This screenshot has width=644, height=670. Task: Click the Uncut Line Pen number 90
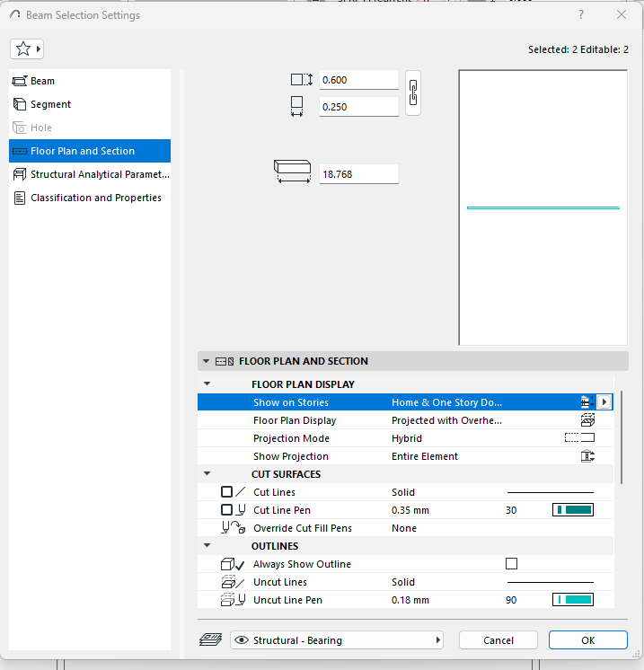511,600
